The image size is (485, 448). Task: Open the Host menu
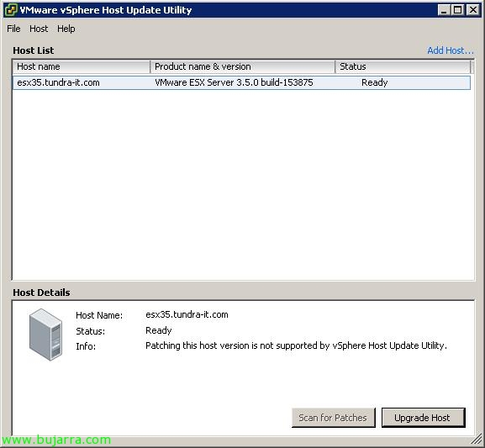(39, 29)
